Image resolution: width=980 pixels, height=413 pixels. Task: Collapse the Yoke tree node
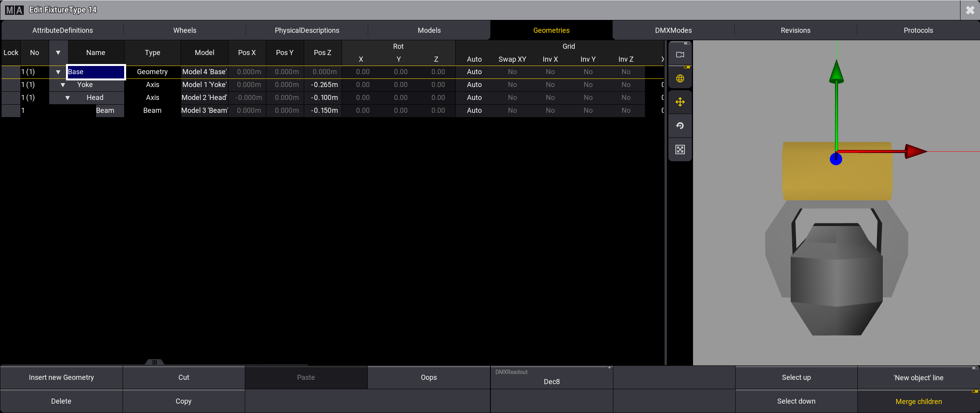63,85
